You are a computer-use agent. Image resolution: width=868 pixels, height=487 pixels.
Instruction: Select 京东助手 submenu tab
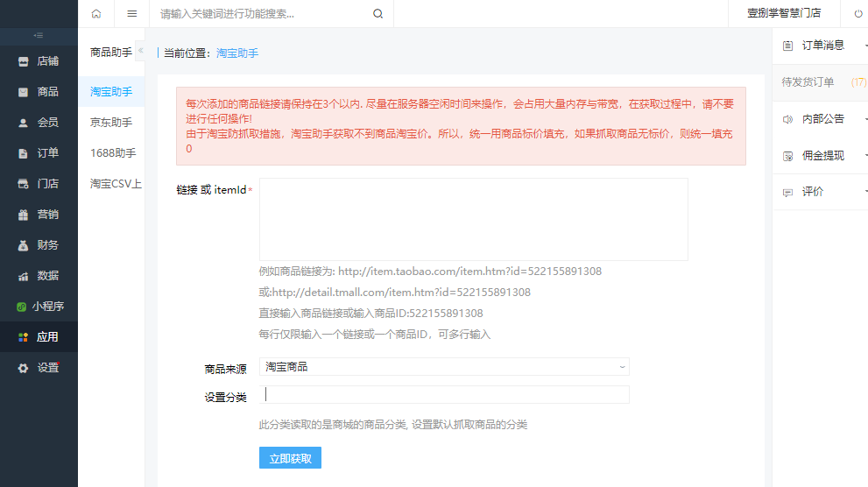click(x=111, y=123)
